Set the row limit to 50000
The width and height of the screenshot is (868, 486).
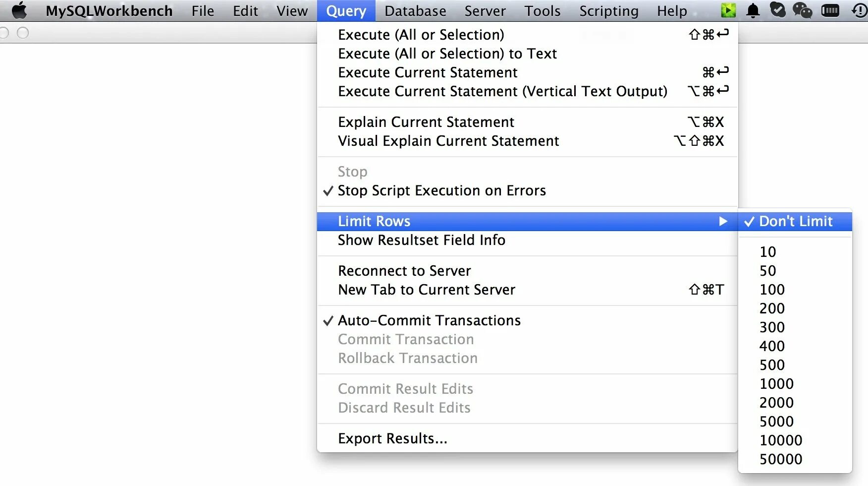pos(781,459)
